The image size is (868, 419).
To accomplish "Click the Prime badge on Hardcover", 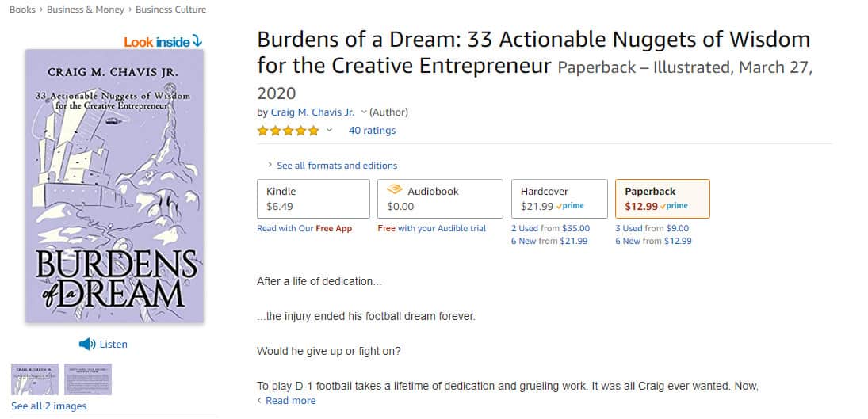I will tap(570, 206).
